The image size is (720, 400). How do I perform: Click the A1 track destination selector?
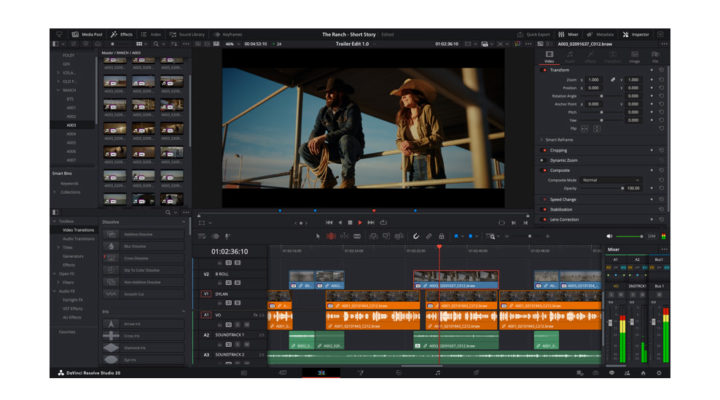point(206,315)
